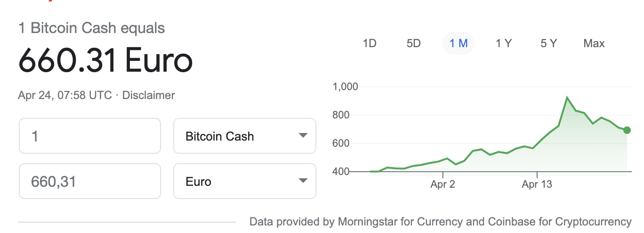
Task: Show the Max range chart
Action: (594, 43)
